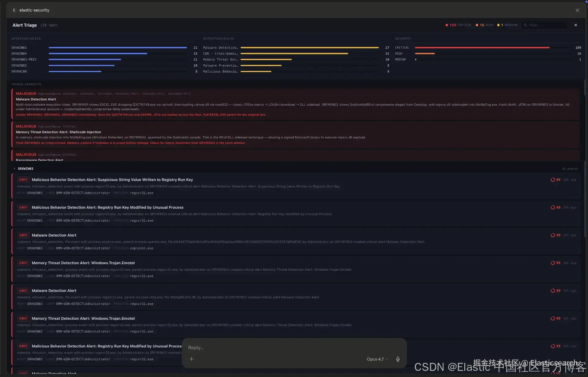The image size is (588, 377).
Task: Click CRIT badge on Windows.Trojan.Emotet alert
Action: click(x=23, y=263)
